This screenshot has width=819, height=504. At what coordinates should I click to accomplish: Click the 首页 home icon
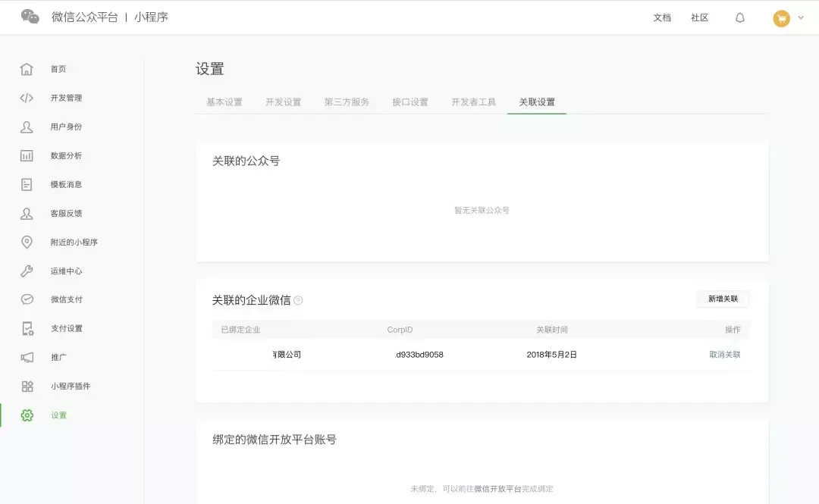(27, 69)
